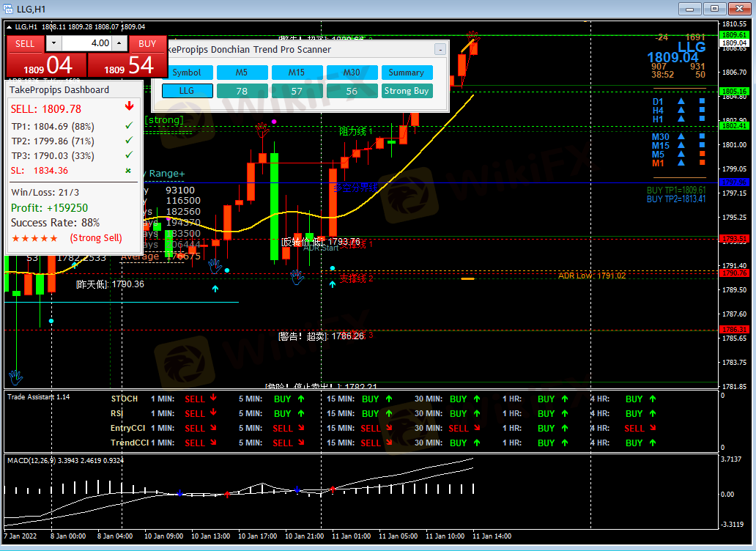Click the TrendCCI 4 HR green buy arrow
Image resolution: width=756 pixels, height=551 pixels.
coord(653,443)
